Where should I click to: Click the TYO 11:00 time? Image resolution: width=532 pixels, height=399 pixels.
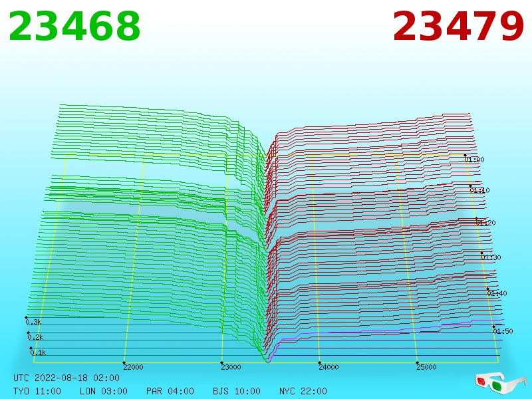pos(37,391)
